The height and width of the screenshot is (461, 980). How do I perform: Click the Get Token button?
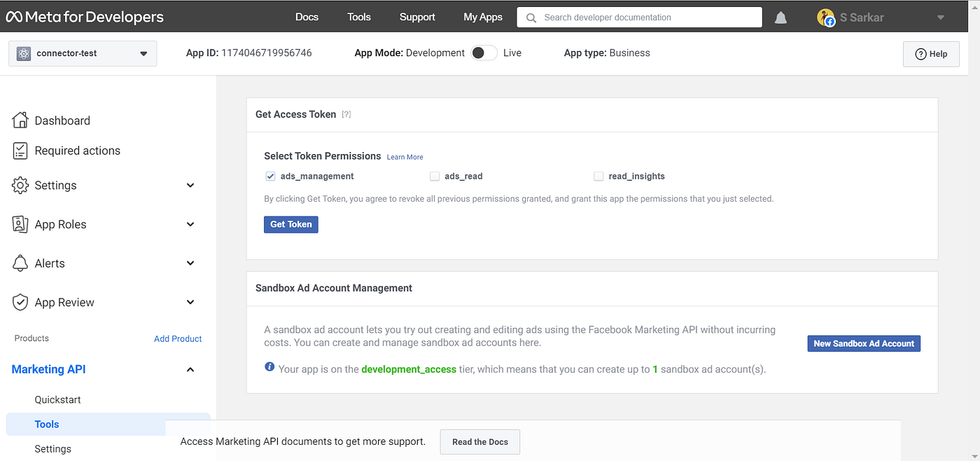[x=290, y=223]
